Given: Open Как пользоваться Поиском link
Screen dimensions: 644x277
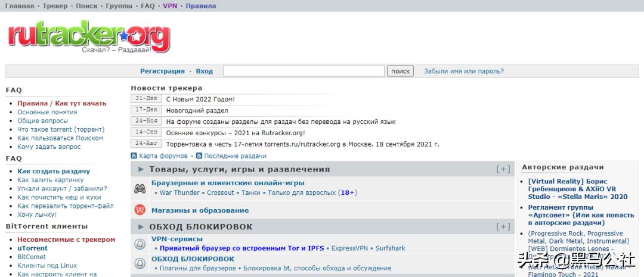Looking at the screenshot, I should pos(60,138).
